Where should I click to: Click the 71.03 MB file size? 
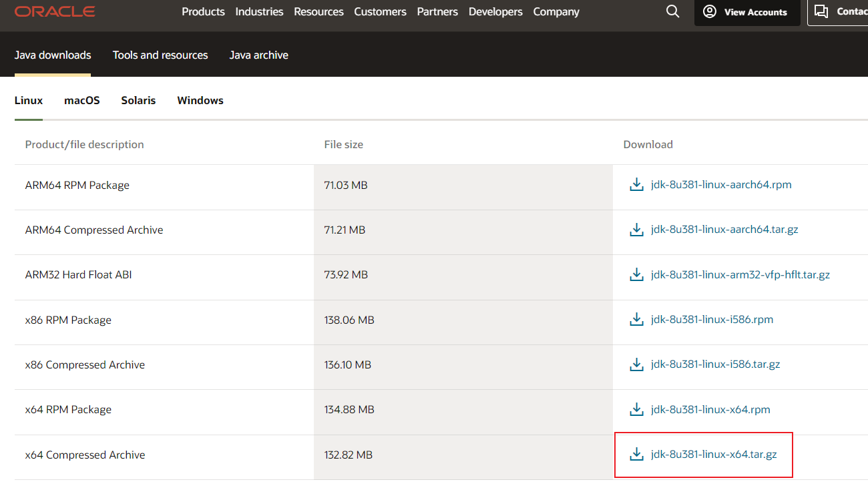tap(346, 185)
